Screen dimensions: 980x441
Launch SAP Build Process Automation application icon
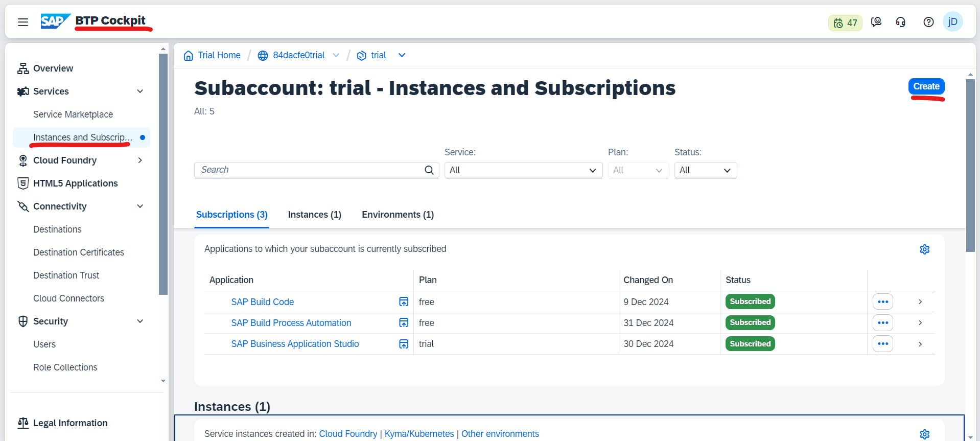pyautogui.click(x=404, y=323)
